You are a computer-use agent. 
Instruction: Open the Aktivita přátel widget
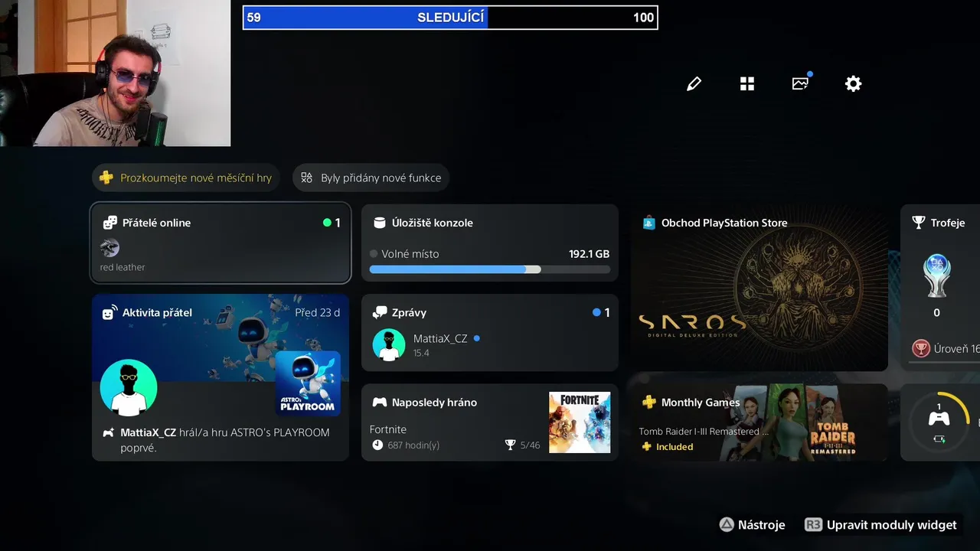(220, 377)
